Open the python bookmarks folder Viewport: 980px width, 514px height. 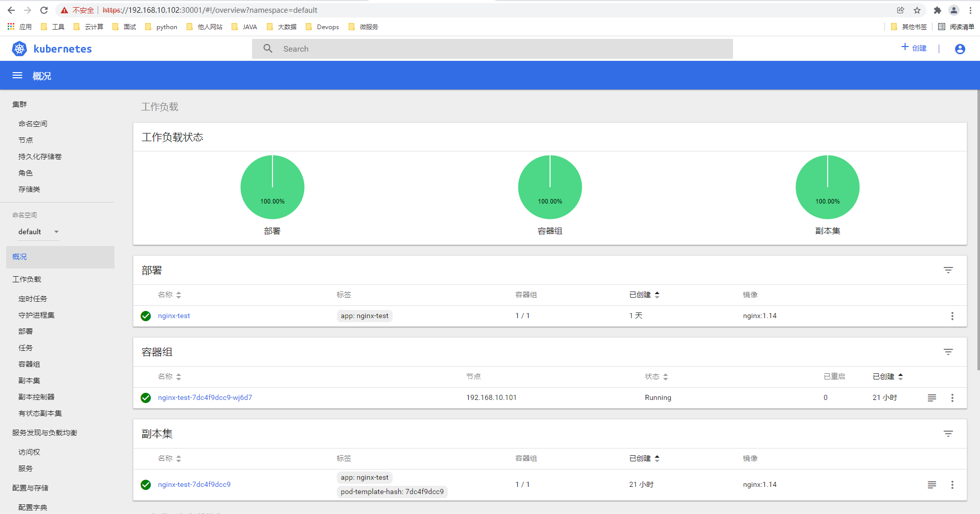(162, 27)
